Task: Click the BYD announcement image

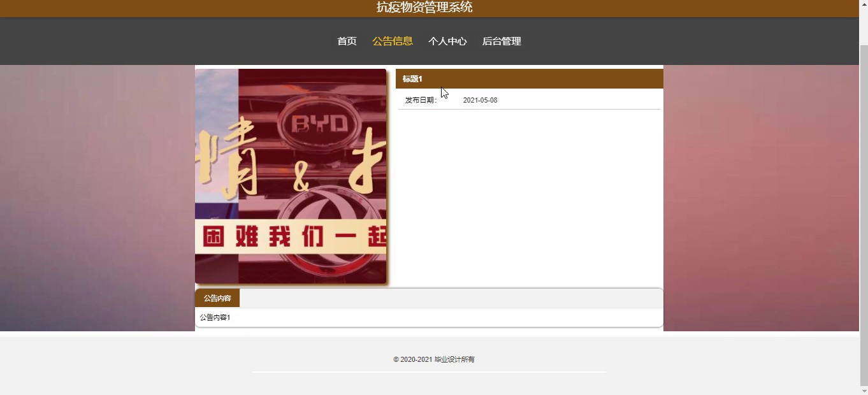Action: [291, 176]
